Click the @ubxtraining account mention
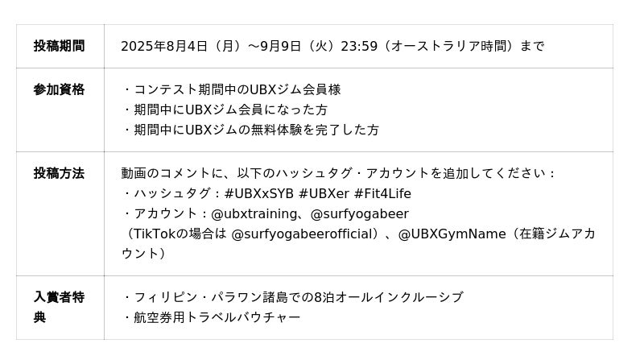Screen dimensions: 644x364 pyautogui.click(x=254, y=214)
